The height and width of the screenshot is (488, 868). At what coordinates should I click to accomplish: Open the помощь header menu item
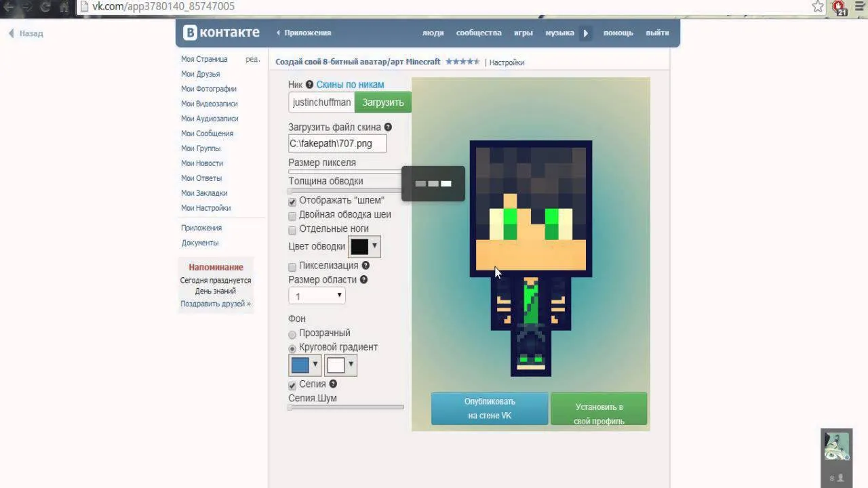(x=618, y=33)
